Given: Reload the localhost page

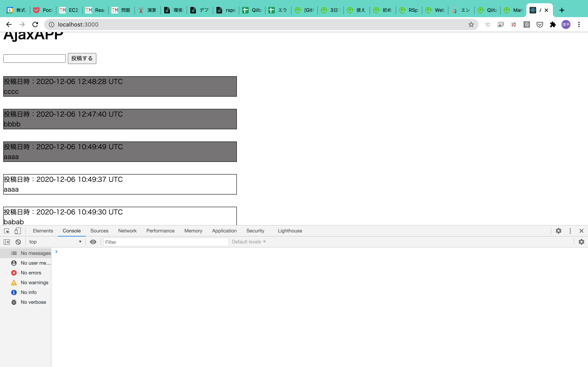Looking at the screenshot, I should point(35,24).
